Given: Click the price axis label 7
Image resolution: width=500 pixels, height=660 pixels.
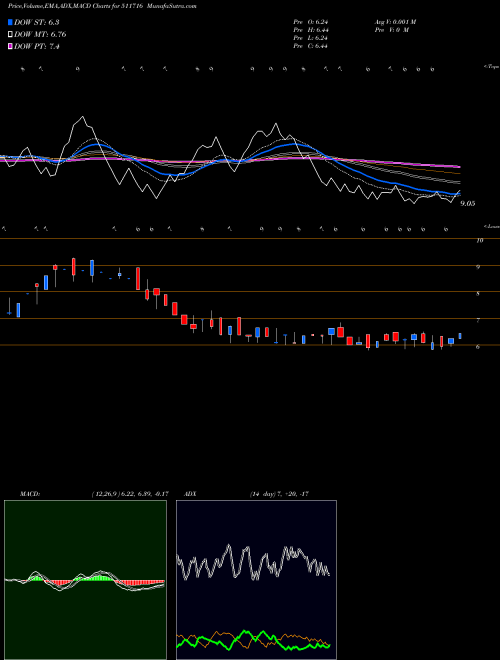Looking at the screenshot, I should point(478,320).
